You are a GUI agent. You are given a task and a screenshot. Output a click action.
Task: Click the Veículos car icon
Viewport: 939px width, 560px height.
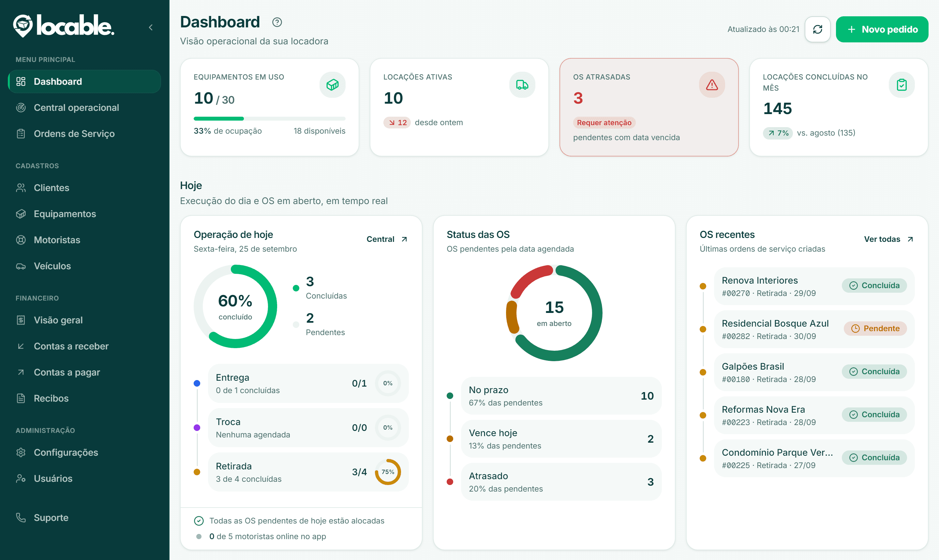21,266
